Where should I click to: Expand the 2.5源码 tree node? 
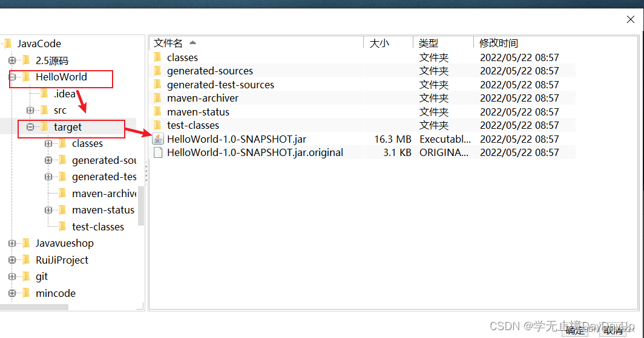[x=12, y=60]
